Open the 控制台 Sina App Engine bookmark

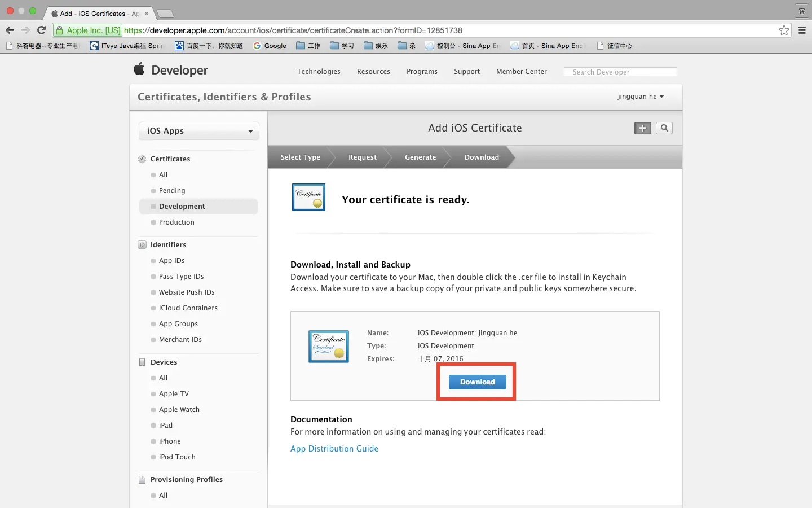(x=462, y=46)
